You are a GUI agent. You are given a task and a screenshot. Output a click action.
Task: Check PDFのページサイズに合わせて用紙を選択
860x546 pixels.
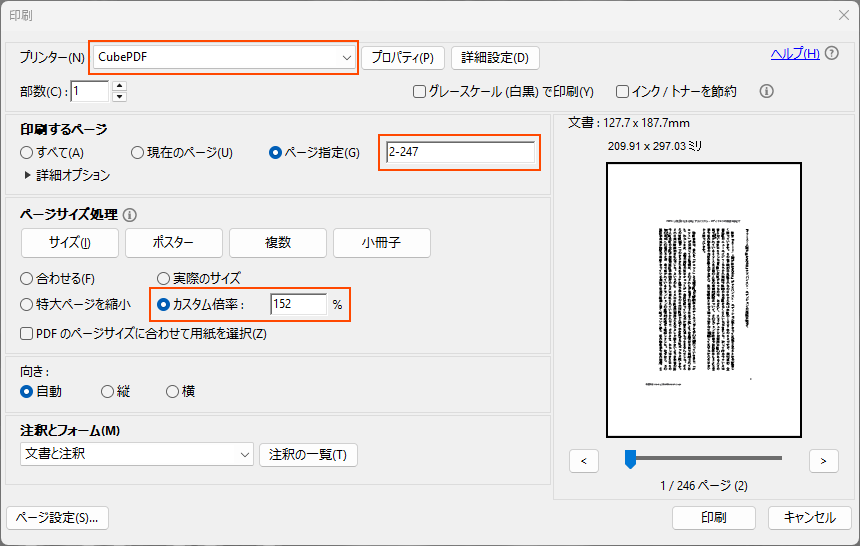tap(27, 333)
